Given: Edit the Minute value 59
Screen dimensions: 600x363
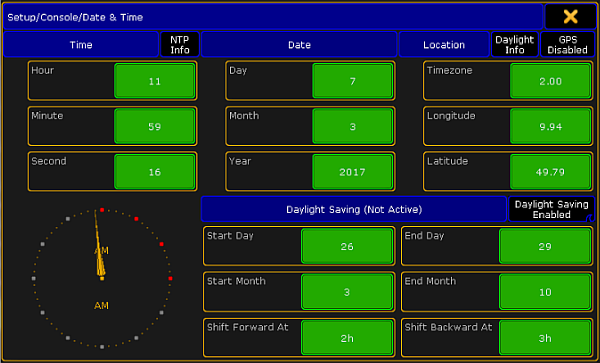Looking at the screenshot, I should (x=155, y=126).
